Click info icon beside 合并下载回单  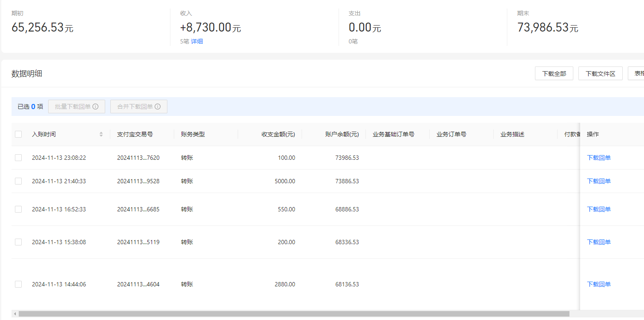coord(158,107)
